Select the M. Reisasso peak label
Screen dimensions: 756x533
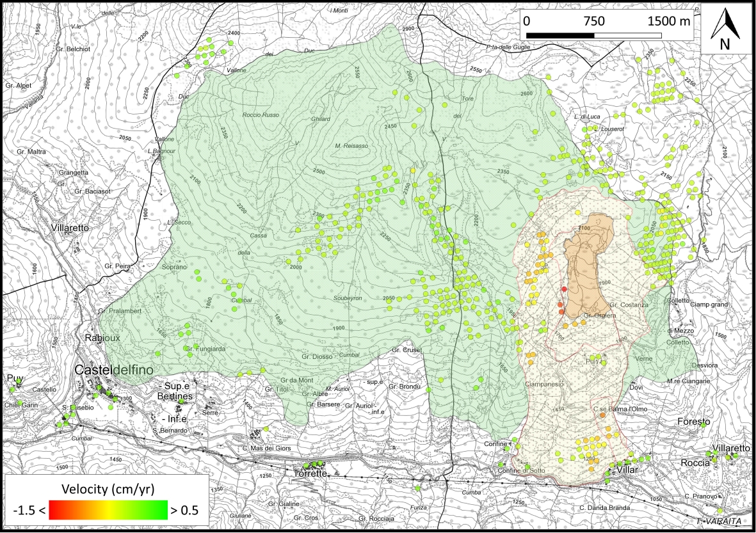352,146
